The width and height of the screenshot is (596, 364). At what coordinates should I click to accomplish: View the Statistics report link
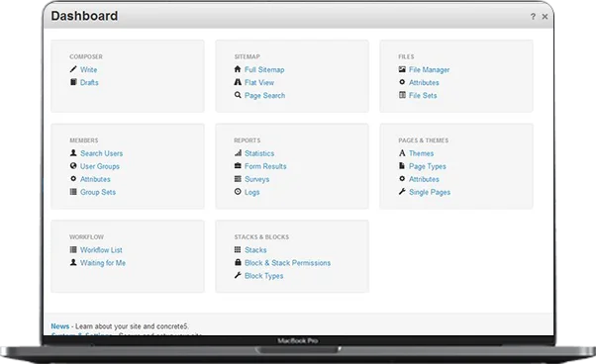pyautogui.click(x=259, y=153)
